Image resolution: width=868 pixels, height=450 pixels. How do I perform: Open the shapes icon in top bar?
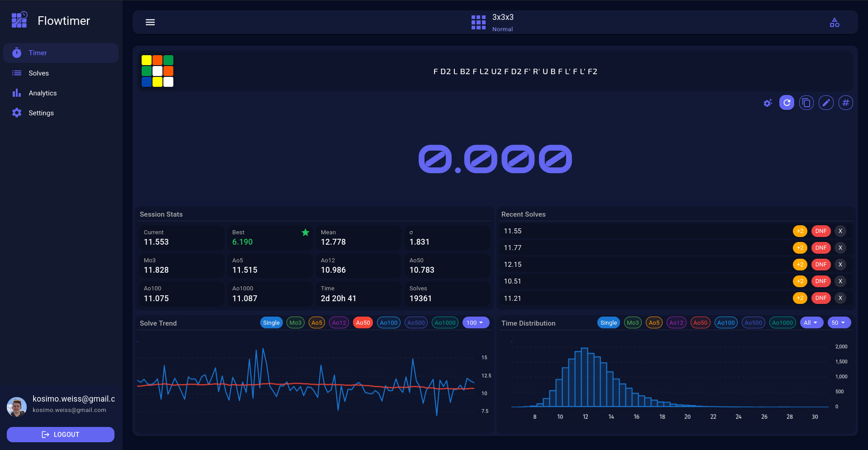click(835, 22)
